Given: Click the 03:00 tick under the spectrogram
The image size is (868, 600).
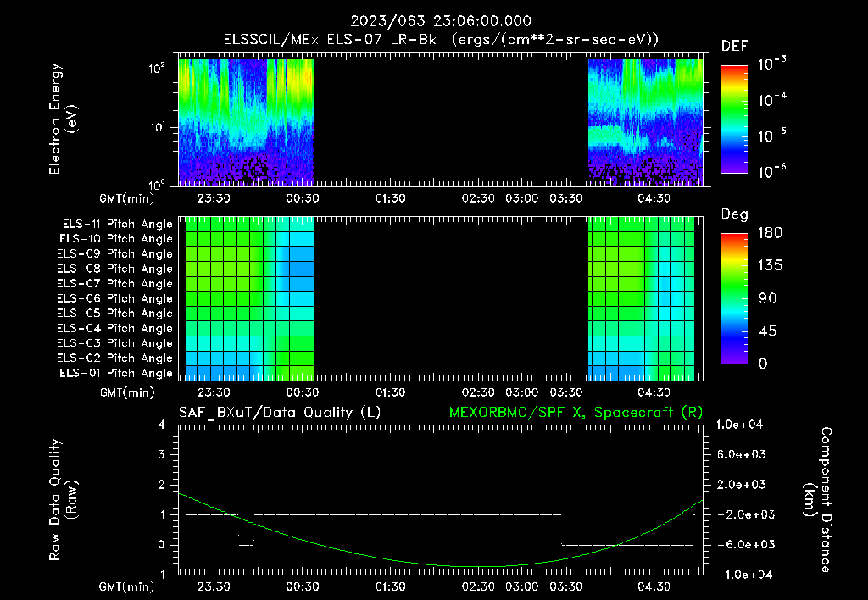Looking at the screenshot, I should (522, 198).
